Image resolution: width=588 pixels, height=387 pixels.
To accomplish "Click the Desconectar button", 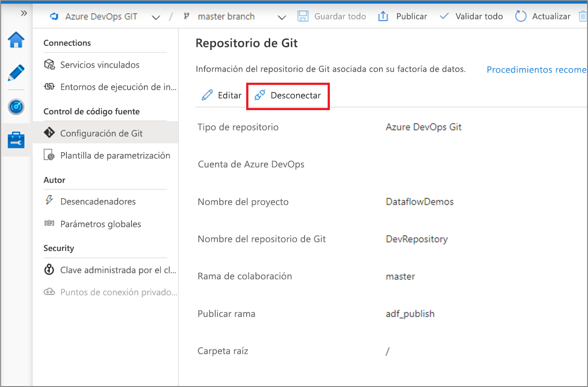I will point(288,95).
